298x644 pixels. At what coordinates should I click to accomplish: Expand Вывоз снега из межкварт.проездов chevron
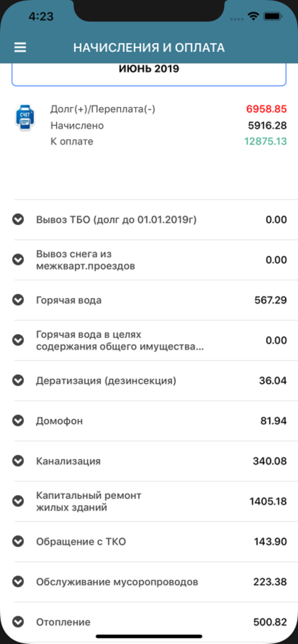18,260
